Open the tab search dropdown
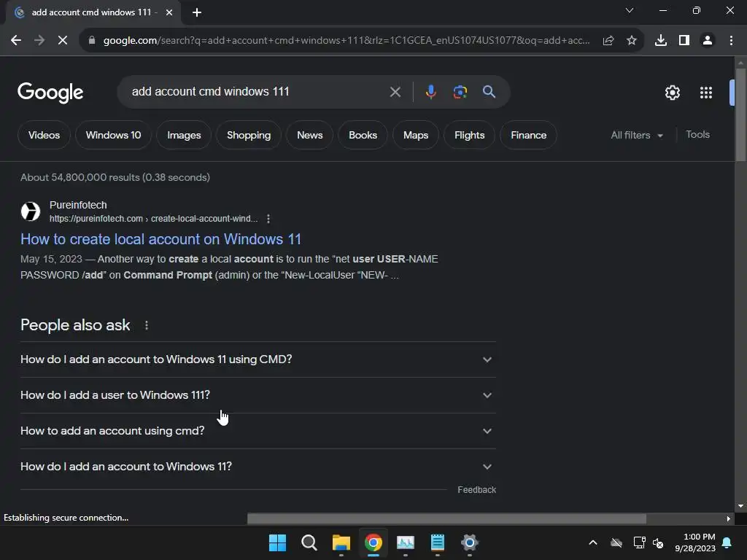The height and width of the screenshot is (560, 747). coord(630,10)
